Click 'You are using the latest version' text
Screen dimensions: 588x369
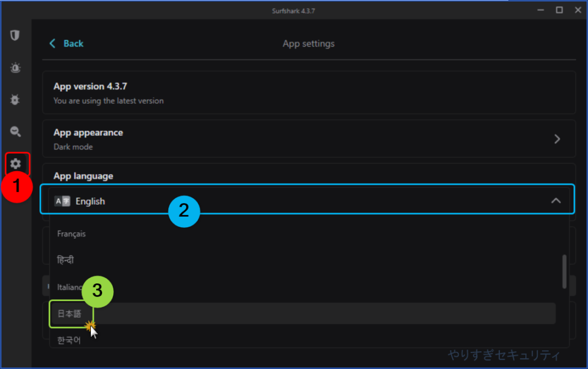[109, 101]
